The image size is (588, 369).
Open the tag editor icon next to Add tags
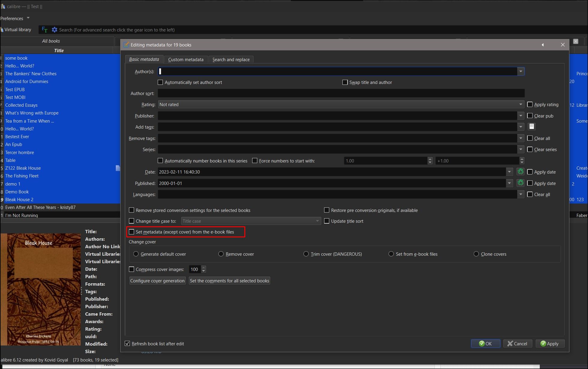tap(531, 127)
